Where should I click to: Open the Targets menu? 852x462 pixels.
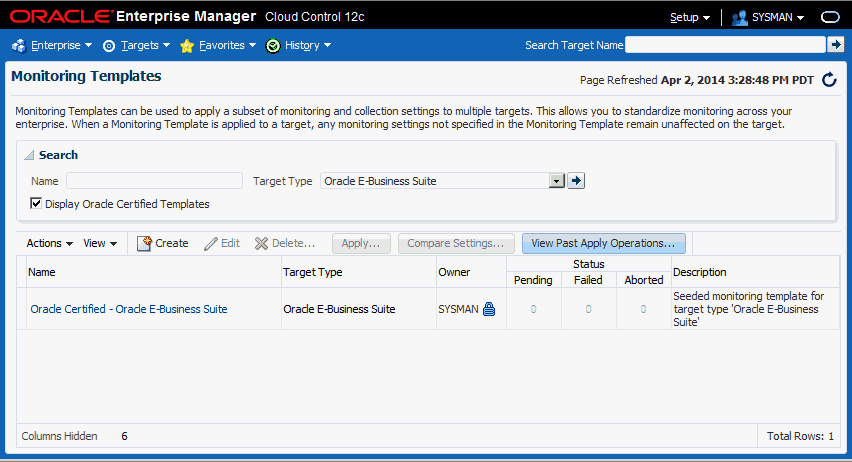[146, 46]
